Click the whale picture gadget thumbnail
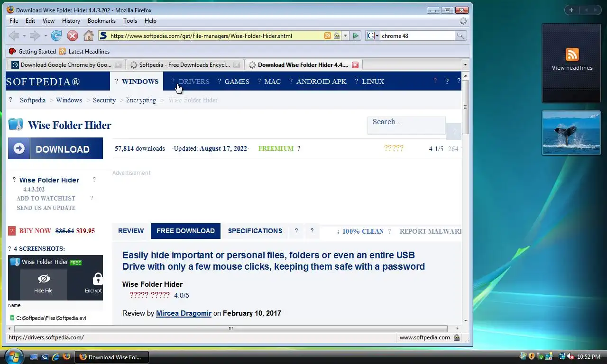The height and width of the screenshot is (364, 607). (x=571, y=132)
